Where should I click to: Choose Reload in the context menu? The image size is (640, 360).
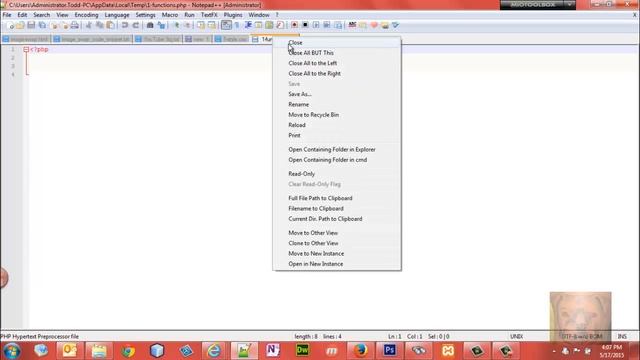(337, 125)
